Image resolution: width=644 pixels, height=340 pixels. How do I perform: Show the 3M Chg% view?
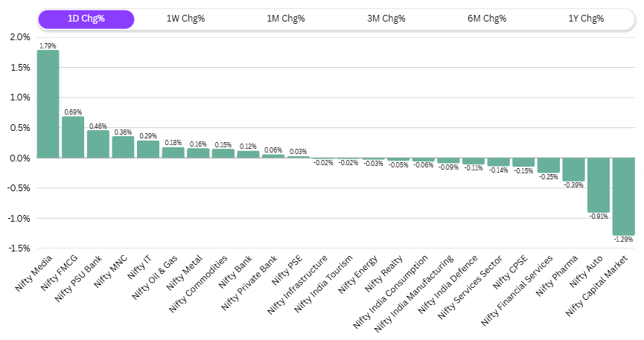[386, 19]
